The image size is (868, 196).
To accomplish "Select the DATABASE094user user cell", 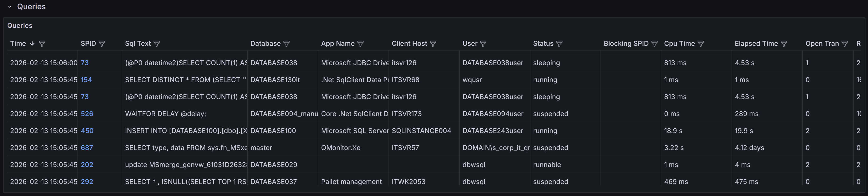I will coord(495,114).
